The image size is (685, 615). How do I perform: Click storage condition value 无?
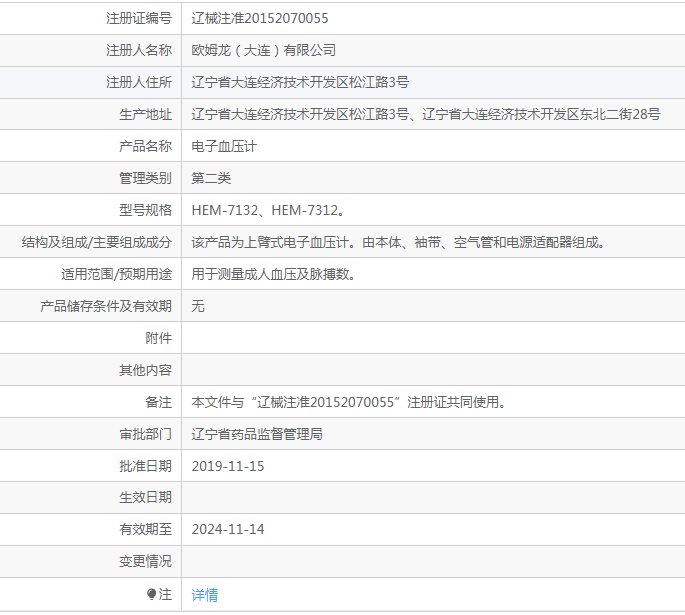[198, 306]
